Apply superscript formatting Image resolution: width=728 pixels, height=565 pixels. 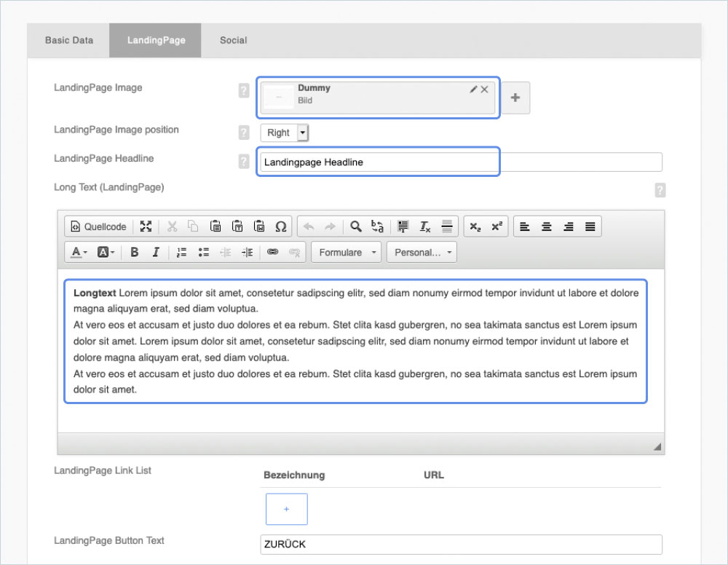[x=496, y=226]
